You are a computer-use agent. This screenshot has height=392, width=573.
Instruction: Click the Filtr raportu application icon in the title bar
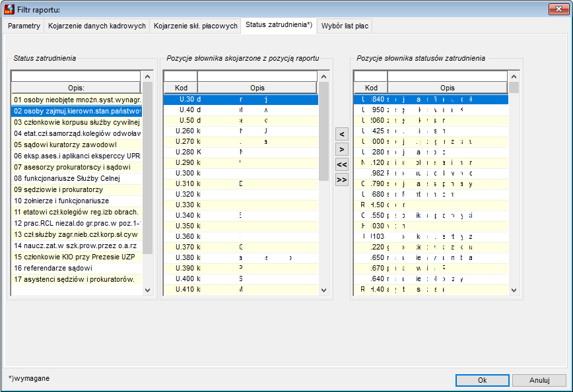pyautogui.click(x=9, y=9)
